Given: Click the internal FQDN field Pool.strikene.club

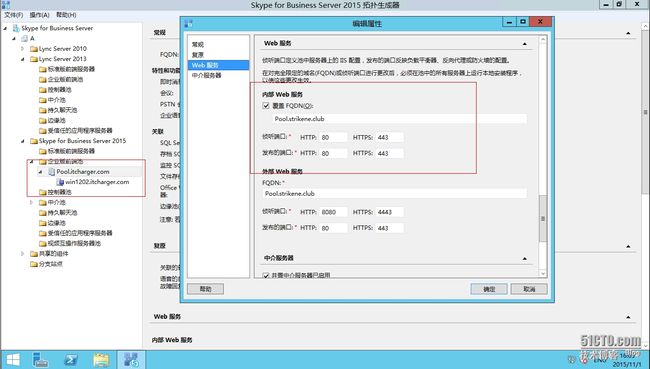Looking at the screenshot, I should (x=400, y=119).
